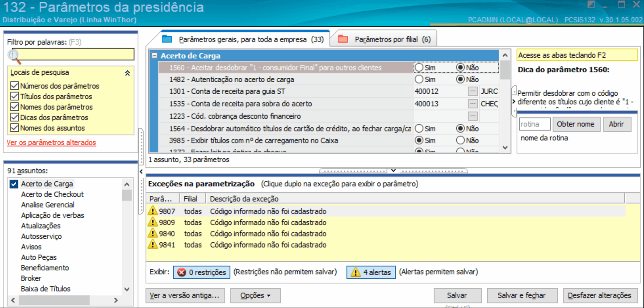Open lookup ellipsis for parameter 1535
Screen dimensions: 644x308
(472, 104)
